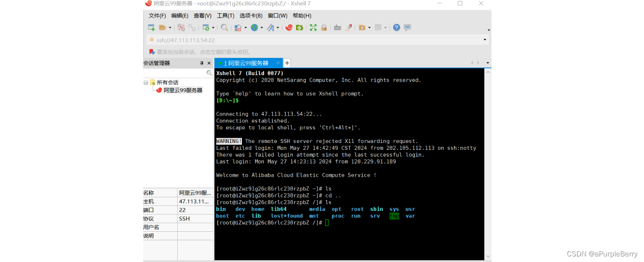
Task: Open session properties gear icon
Action: pos(206,28)
